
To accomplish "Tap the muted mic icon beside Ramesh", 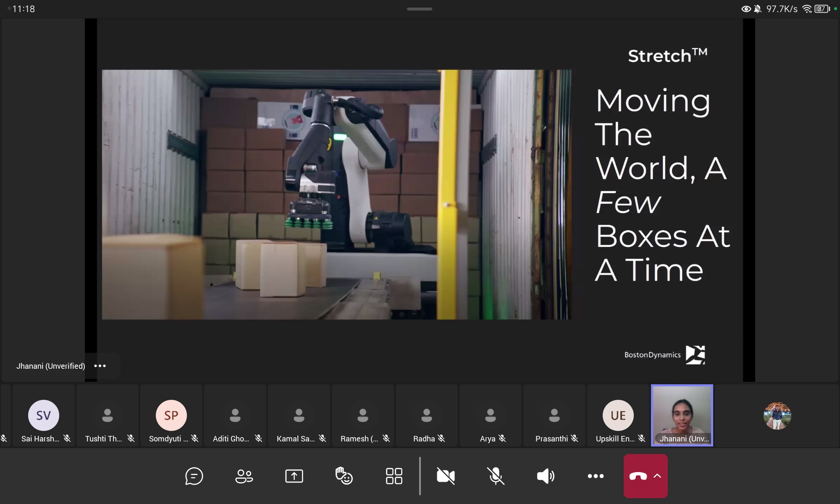I will 386,438.
